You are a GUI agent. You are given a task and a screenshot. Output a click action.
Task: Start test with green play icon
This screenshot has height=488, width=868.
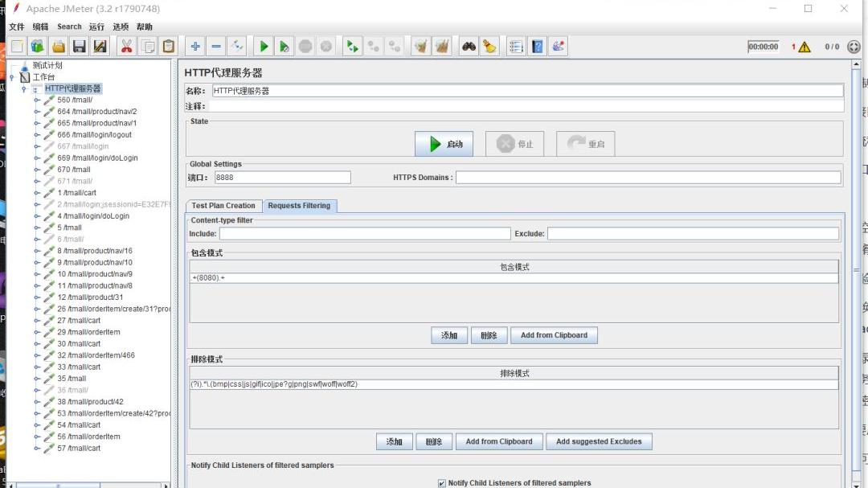click(264, 47)
